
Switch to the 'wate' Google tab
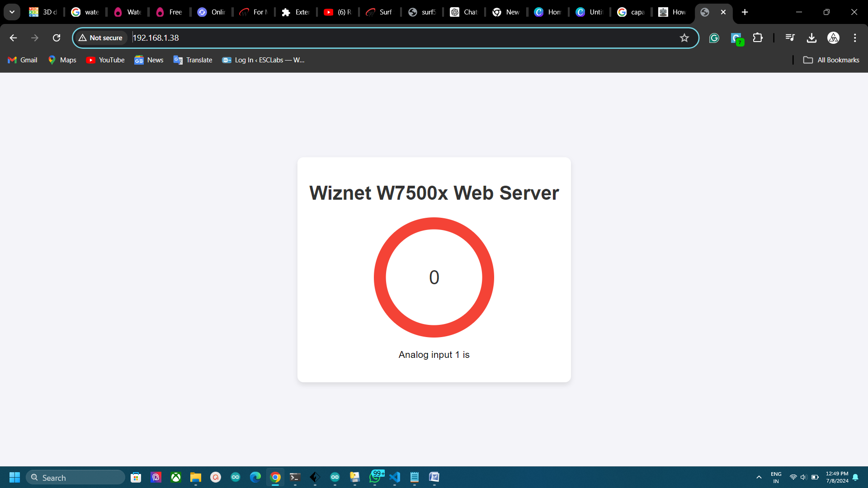(x=85, y=12)
